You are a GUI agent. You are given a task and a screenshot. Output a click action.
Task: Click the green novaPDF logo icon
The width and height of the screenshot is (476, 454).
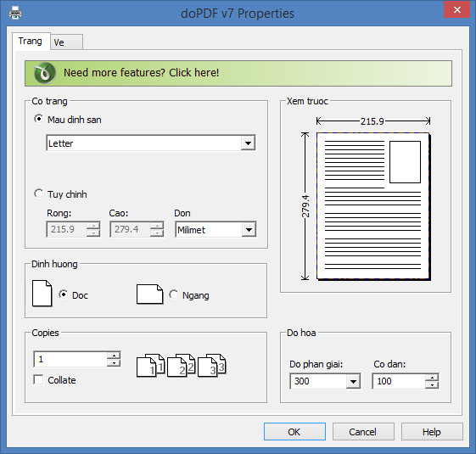point(45,73)
